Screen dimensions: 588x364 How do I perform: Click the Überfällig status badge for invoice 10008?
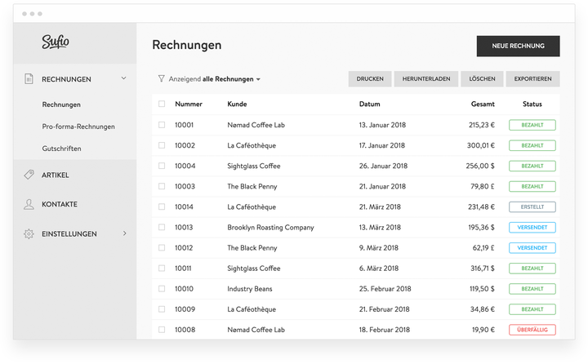click(x=532, y=330)
